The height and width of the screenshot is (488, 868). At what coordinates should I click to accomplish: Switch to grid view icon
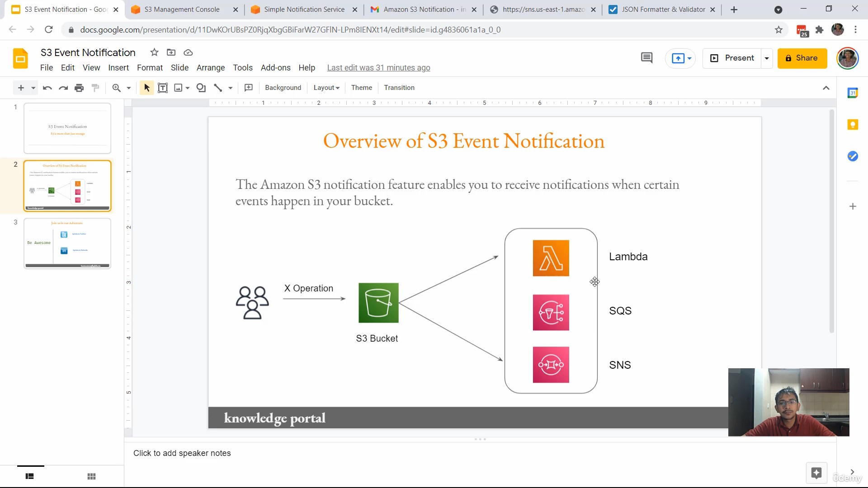[91, 476]
